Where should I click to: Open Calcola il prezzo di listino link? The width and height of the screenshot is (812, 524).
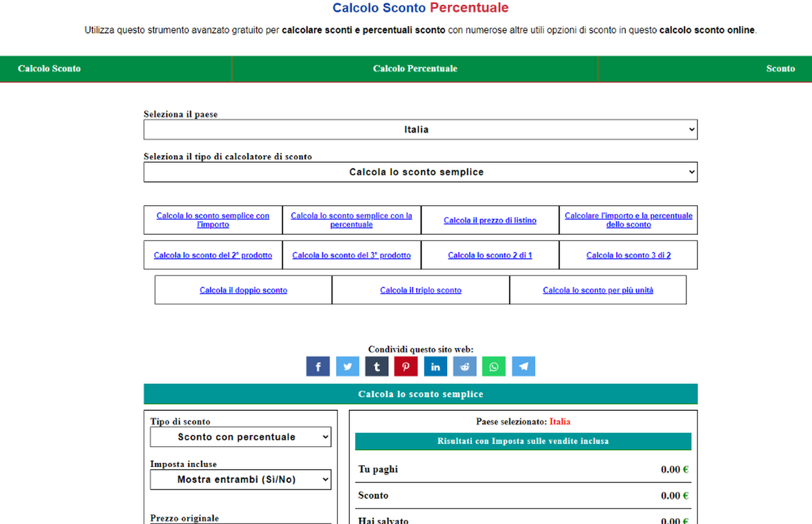pyautogui.click(x=490, y=221)
